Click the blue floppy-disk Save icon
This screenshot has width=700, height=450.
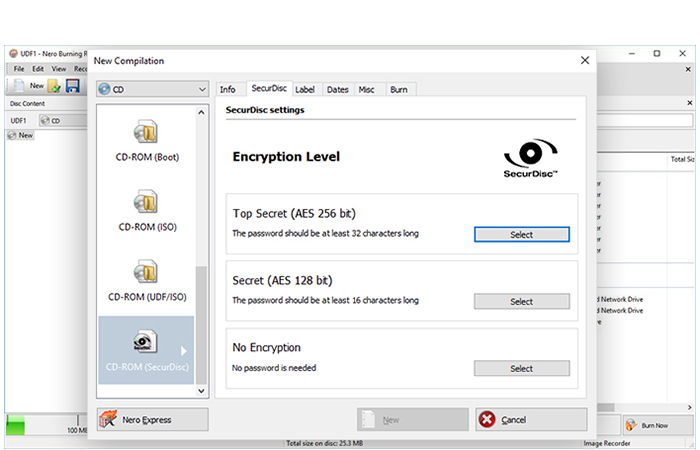tap(73, 86)
